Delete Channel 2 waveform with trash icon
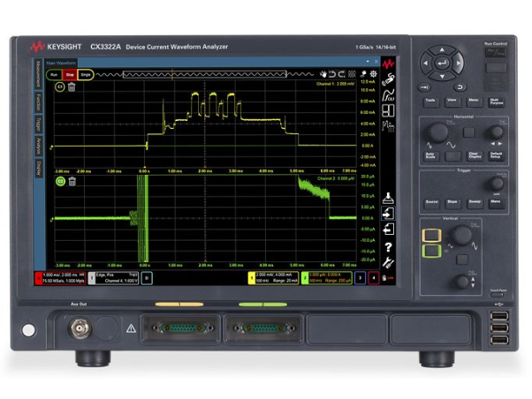Screen dimensions: 532x399 (72, 182)
